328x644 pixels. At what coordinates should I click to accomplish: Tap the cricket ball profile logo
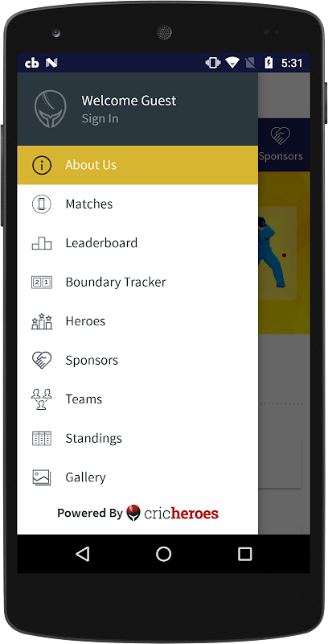pyautogui.click(x=51, y=109)
